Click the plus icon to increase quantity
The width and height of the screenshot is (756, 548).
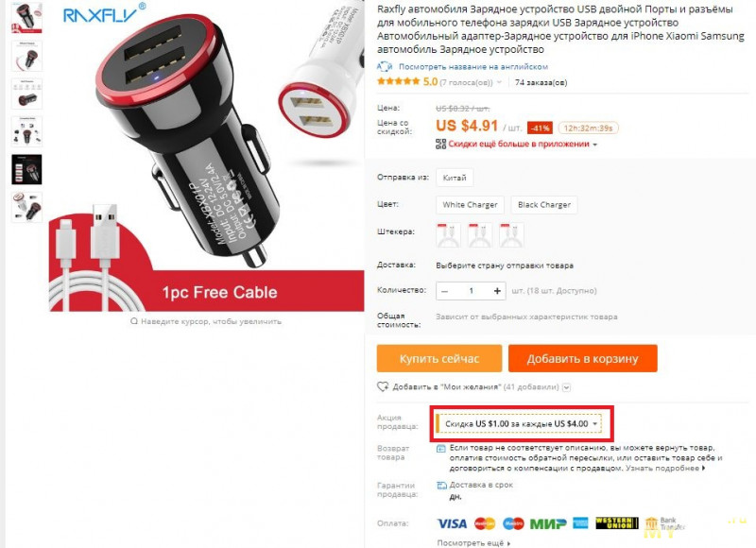coord(497,291)
